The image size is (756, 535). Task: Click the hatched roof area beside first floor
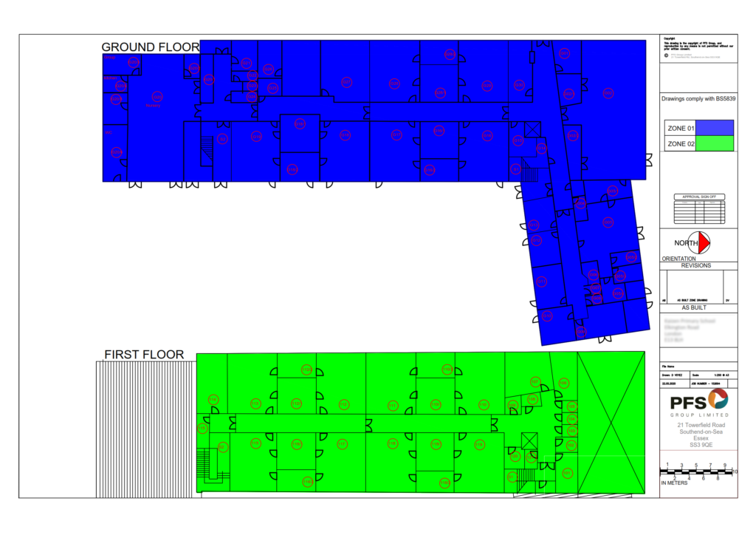coord(146,429)
